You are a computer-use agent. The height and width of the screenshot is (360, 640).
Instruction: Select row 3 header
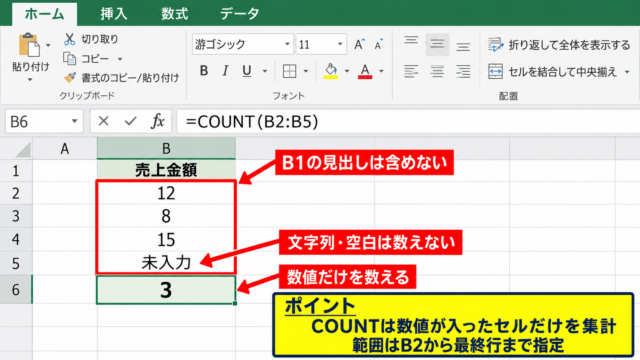pos(16,216)
